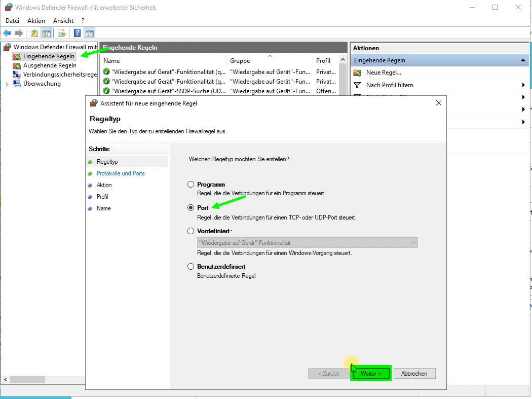Select the Port radio button

[x=191, y=207]
